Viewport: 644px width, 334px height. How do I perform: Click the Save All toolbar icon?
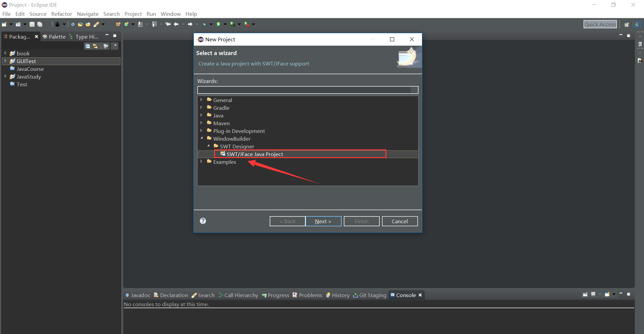pyautogui.click(x=40, y=24)
